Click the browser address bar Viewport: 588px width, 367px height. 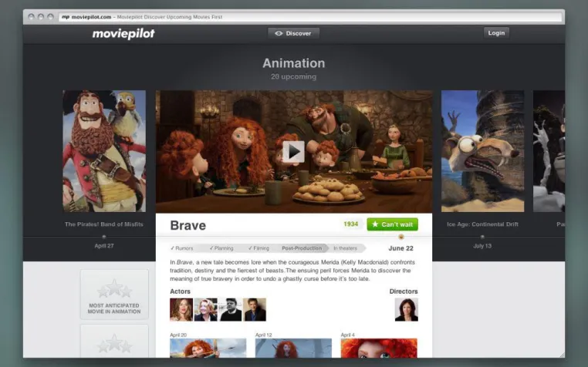(310, 17)
